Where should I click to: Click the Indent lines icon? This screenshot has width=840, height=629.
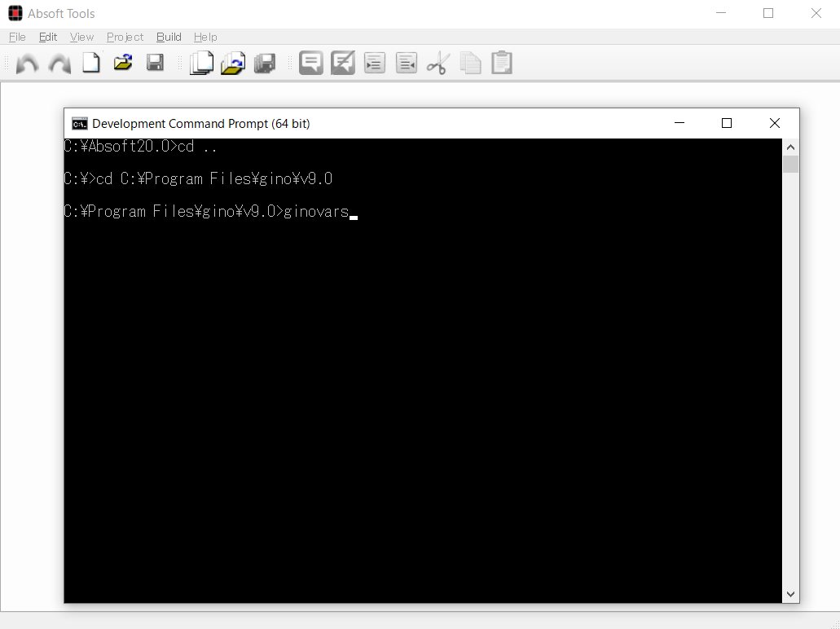(375, 63)
